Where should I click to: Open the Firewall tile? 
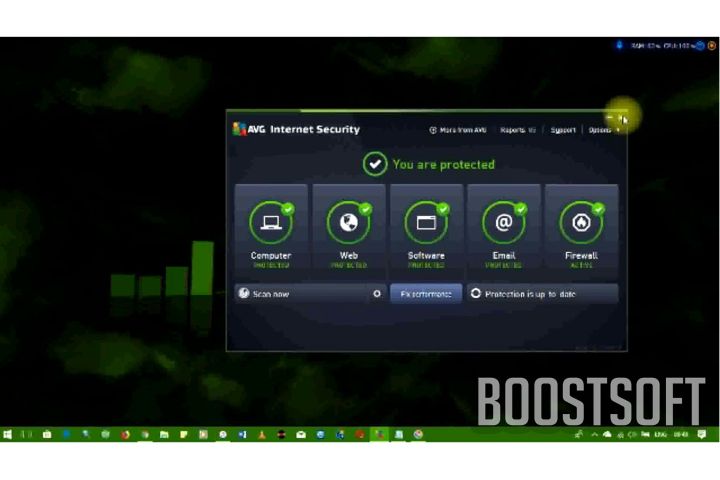(x=581, y=232)
